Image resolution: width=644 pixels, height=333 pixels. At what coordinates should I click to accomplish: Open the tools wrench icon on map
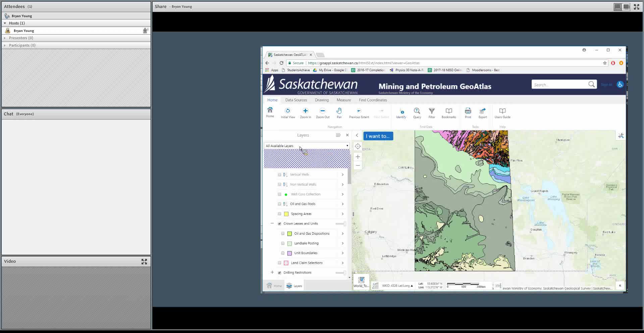click(621, 136)
